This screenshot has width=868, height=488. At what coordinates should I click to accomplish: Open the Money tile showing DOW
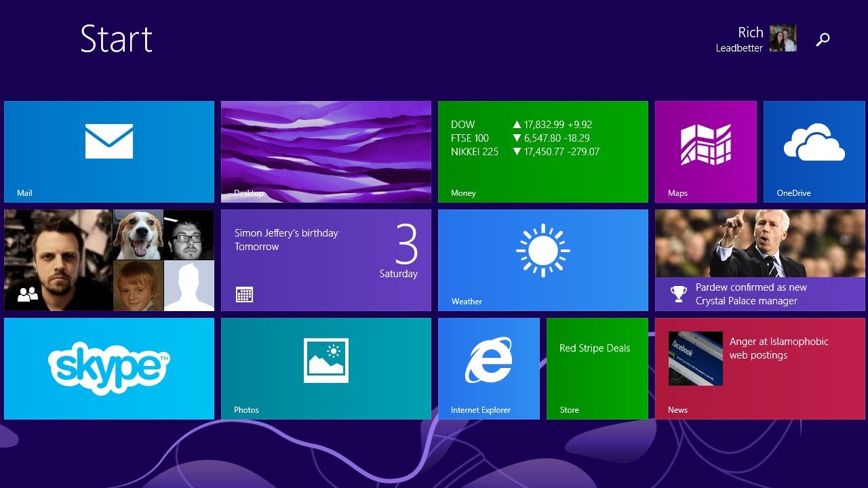point(542,151)
